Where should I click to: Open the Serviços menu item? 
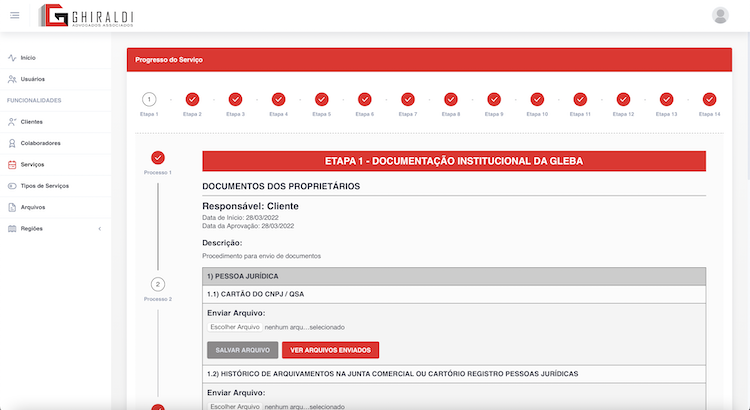(x=55, y=165)
